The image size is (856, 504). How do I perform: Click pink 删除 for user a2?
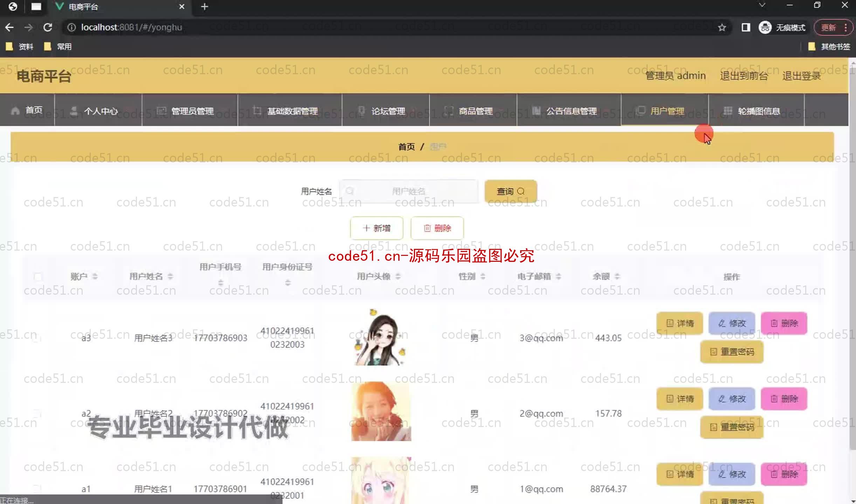pos(784,399)
